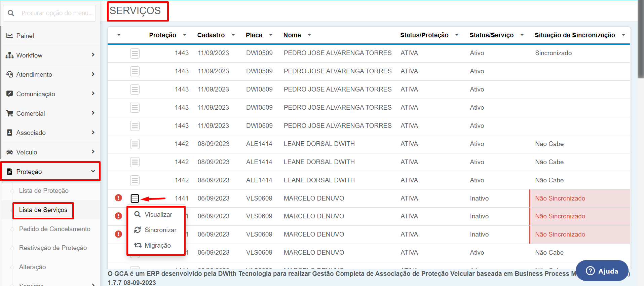Click the Comunicação speech bubble icon

(9, 94)
